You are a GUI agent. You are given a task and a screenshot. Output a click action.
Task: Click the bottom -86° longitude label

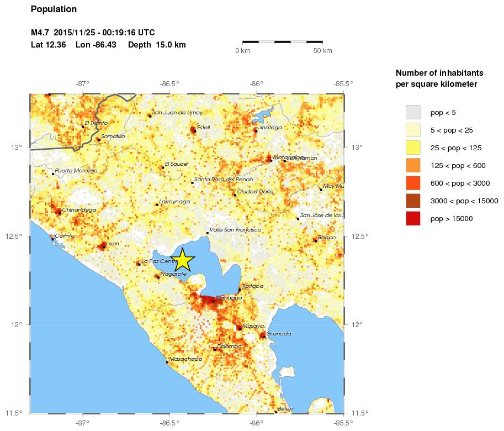[x=257, y=423]
